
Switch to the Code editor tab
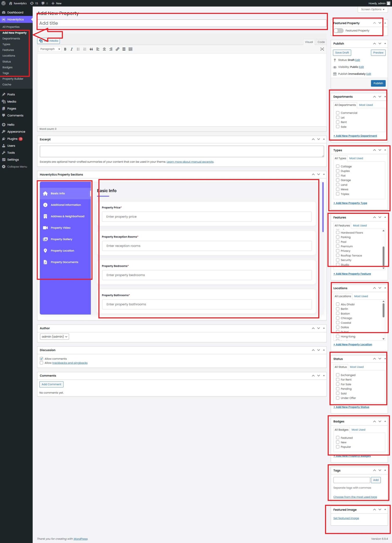[321, 42]
